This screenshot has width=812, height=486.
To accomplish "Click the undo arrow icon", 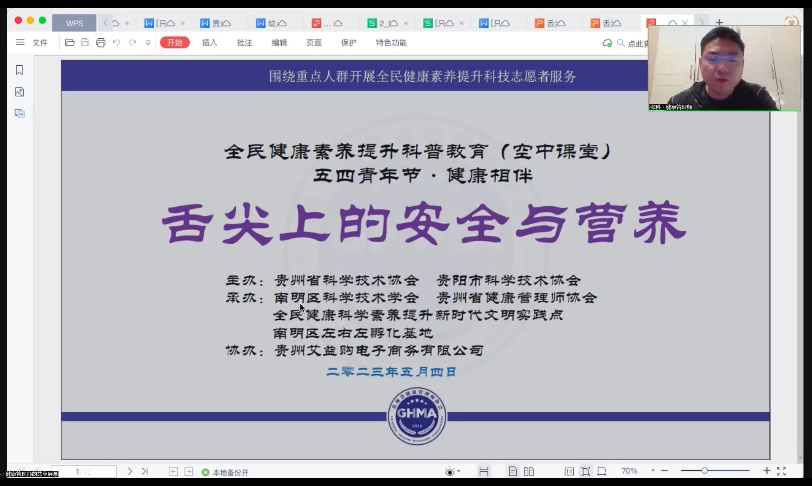I will coord(117,42).
